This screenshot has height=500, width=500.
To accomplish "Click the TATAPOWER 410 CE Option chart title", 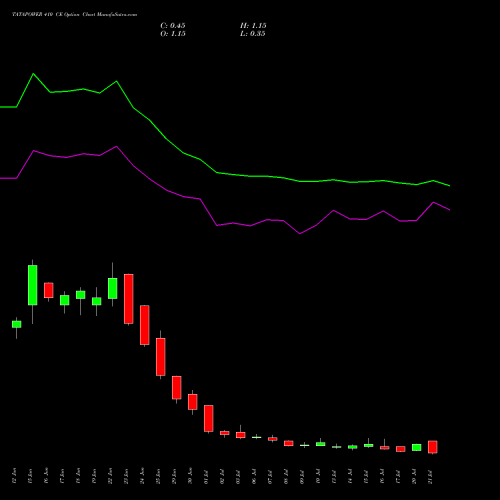I will 74,15.
